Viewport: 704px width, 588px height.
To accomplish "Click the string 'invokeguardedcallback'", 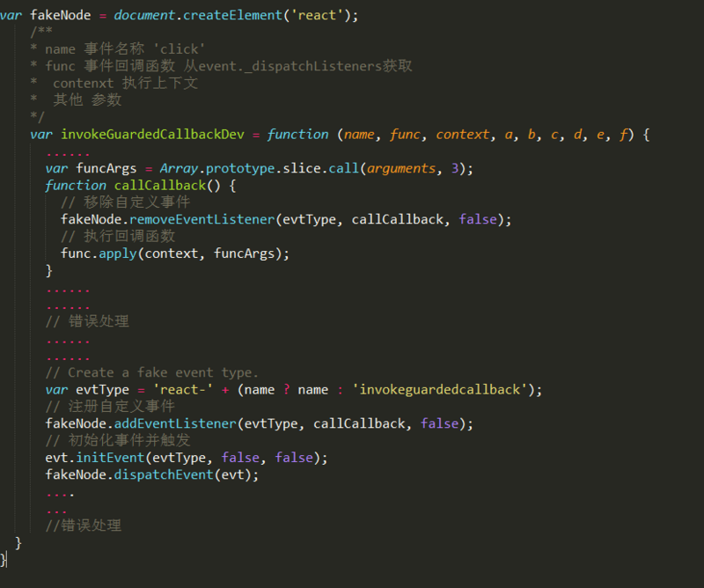I will pyautogui.click(x=440, y=389).
